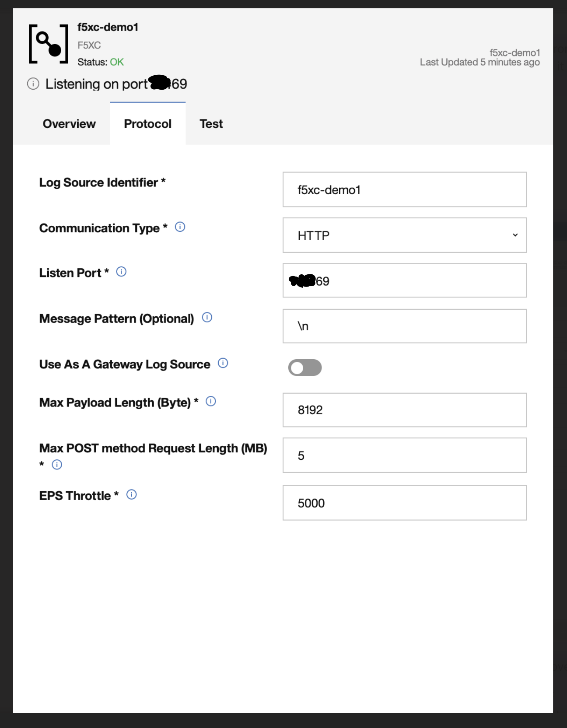Switch to the Overview tab
Image resolution: width=567 pixels, height=728 pixels.
pyautogui.click(x=69, y=124)
